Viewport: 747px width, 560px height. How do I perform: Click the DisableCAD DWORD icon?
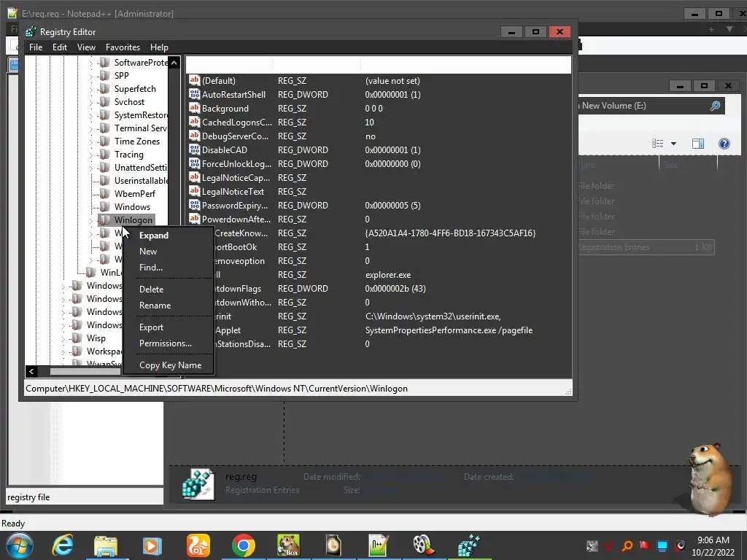coord(194,149)
